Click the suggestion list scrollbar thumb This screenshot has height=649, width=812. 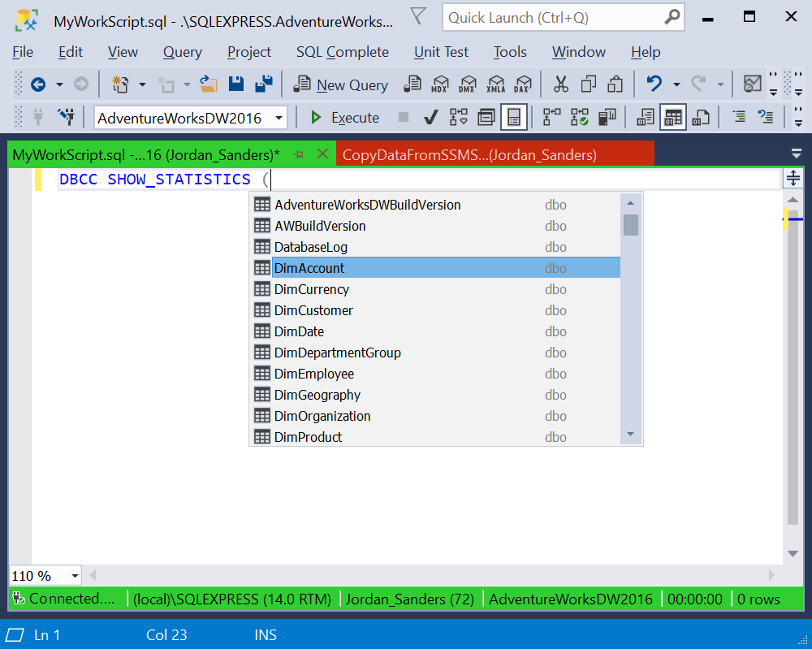631,225
